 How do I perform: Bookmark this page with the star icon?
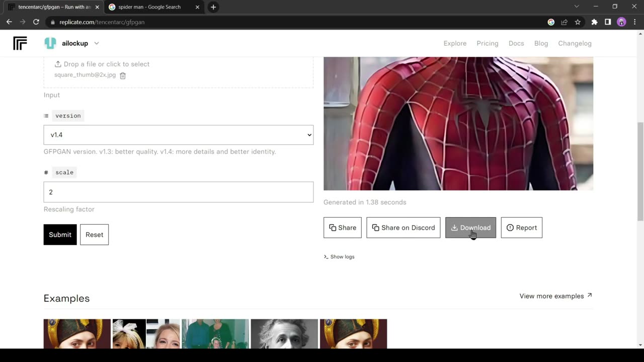point(578,22)
